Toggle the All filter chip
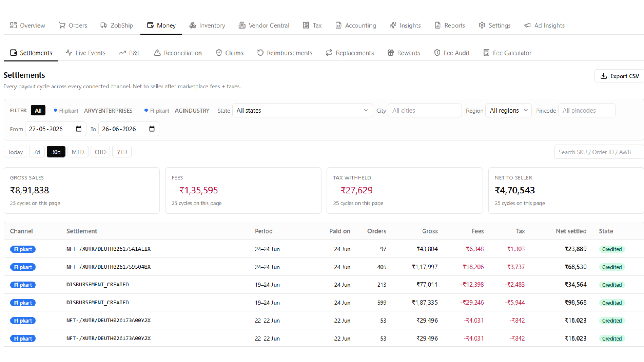 (38, 110)
